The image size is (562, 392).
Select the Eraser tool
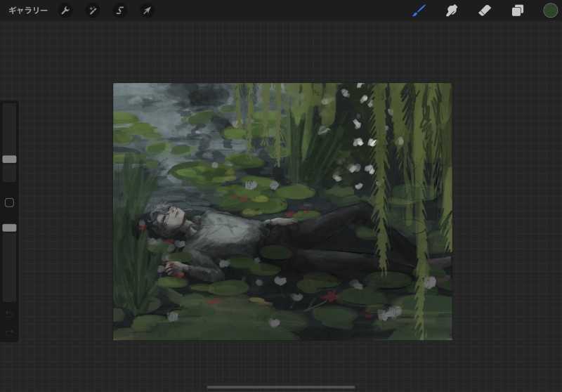485,11
